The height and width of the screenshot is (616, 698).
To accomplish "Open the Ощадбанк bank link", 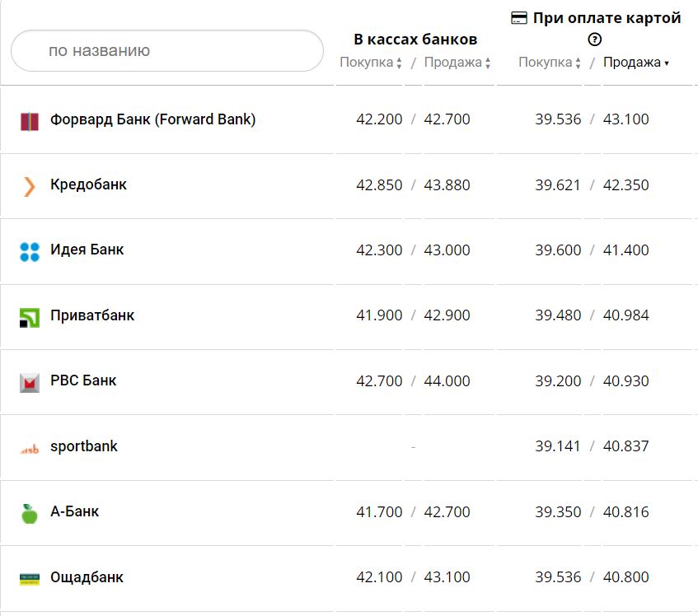I will pyautogui.click(x=87, y=577).
